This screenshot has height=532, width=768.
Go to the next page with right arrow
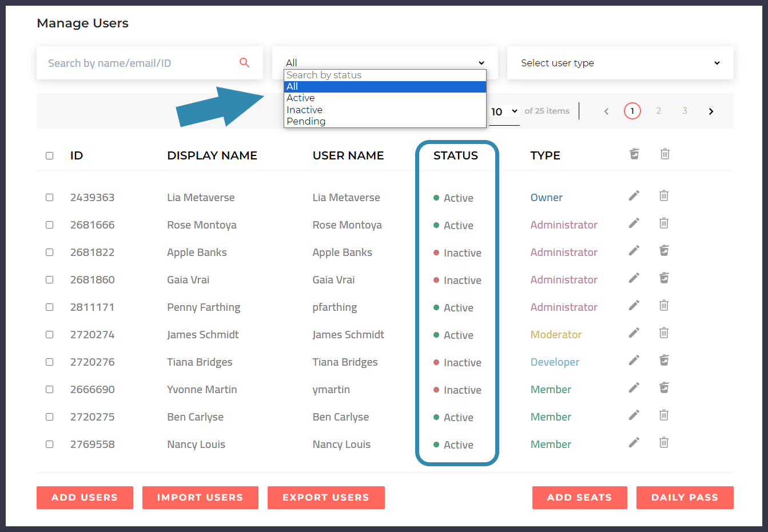tap(711, 111)
